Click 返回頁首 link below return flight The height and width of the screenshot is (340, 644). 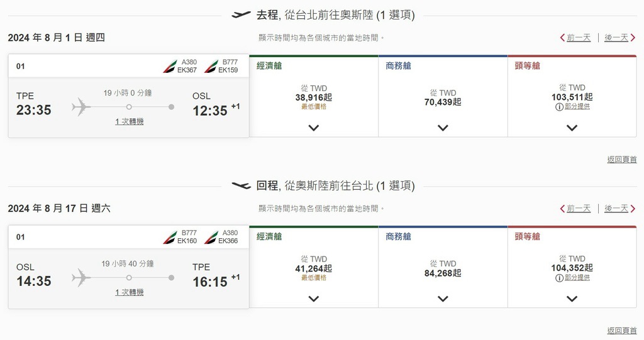(621, 331)
